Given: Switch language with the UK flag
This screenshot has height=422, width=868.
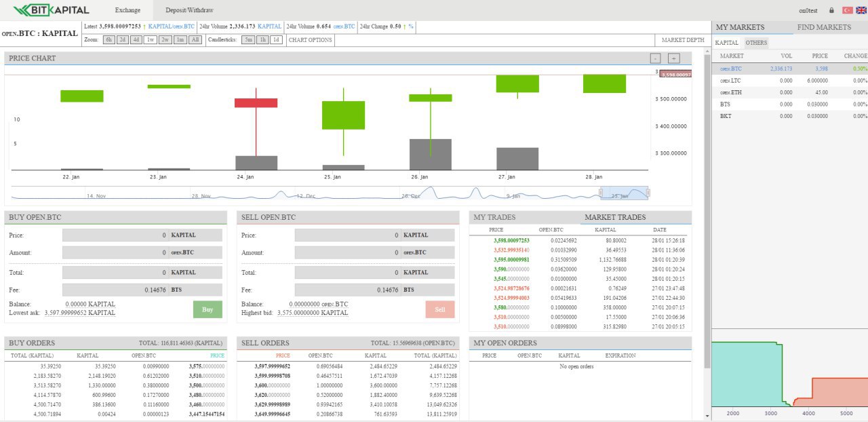Looking at the screenshot, I should (861, 10).
